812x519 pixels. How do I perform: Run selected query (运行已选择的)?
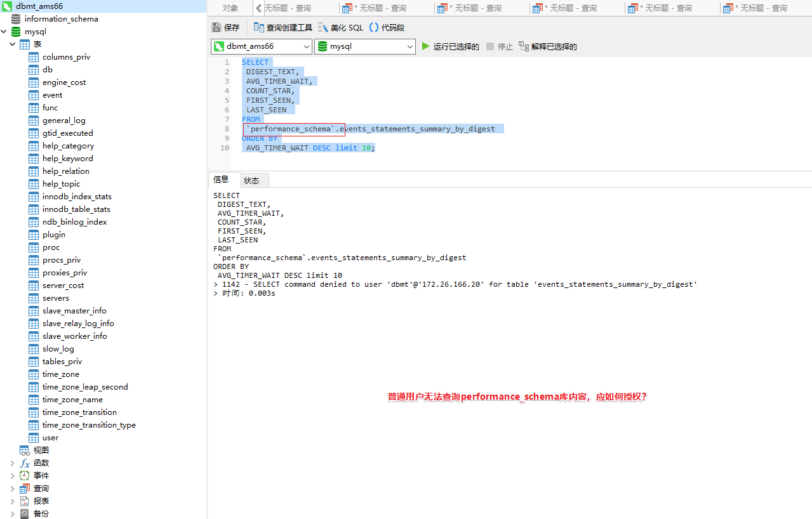tap(451, 46)
